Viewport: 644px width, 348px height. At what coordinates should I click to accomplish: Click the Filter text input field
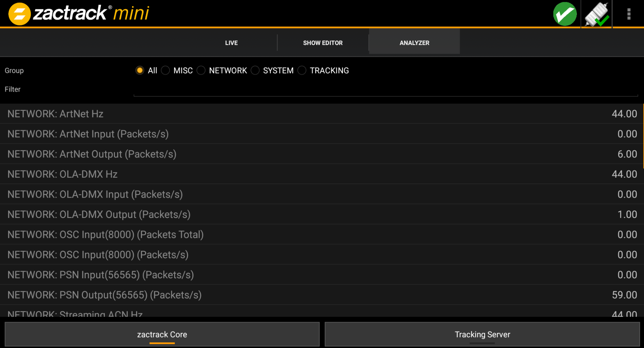[385, 90]
